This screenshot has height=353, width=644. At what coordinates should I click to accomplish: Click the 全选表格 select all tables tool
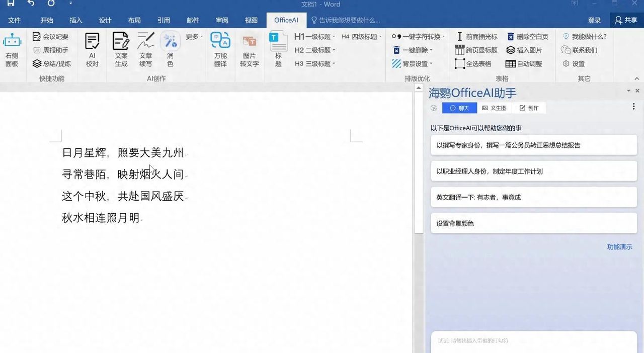(473, 64)
